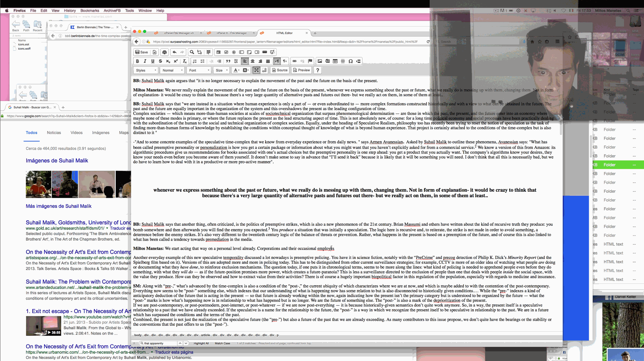The height and width of the screenshot is (361, 644).
Task: Click Highlight All in the find bar
Action: [201, 343]
